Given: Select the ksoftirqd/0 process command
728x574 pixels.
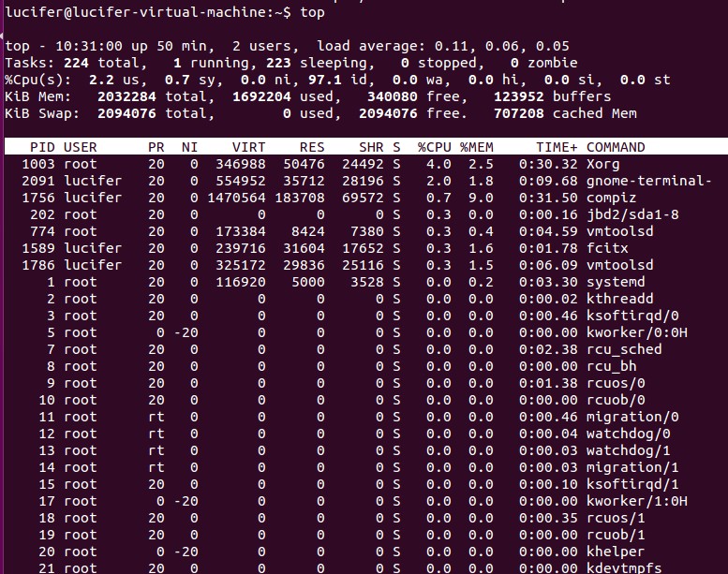Looking at the screenshot, I should pos(632,316).
